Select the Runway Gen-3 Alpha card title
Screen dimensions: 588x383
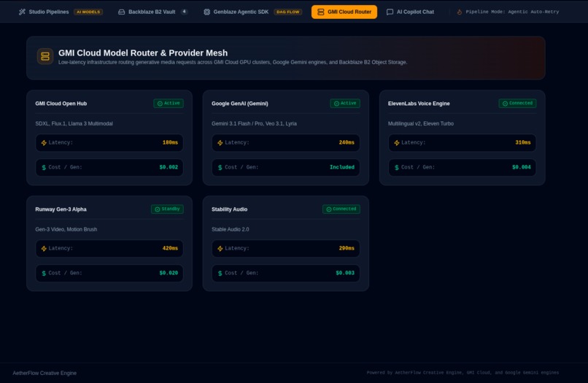pyautogui.click(x=61, y=209)
